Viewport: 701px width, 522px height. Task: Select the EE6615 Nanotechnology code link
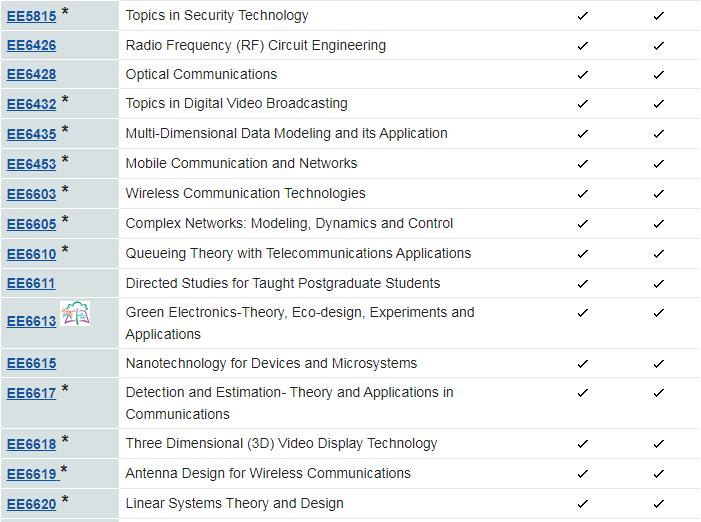click(31, 363)
